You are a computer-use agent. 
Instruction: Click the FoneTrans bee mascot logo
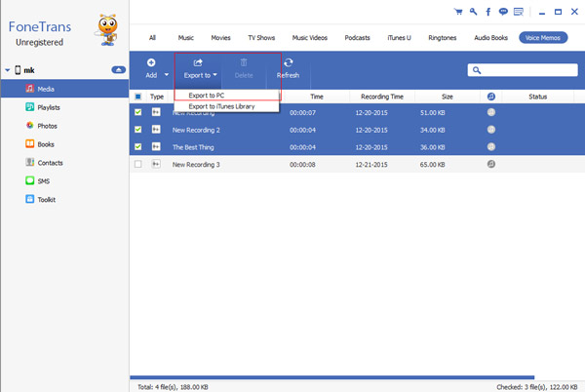click(x=107, y=30)
